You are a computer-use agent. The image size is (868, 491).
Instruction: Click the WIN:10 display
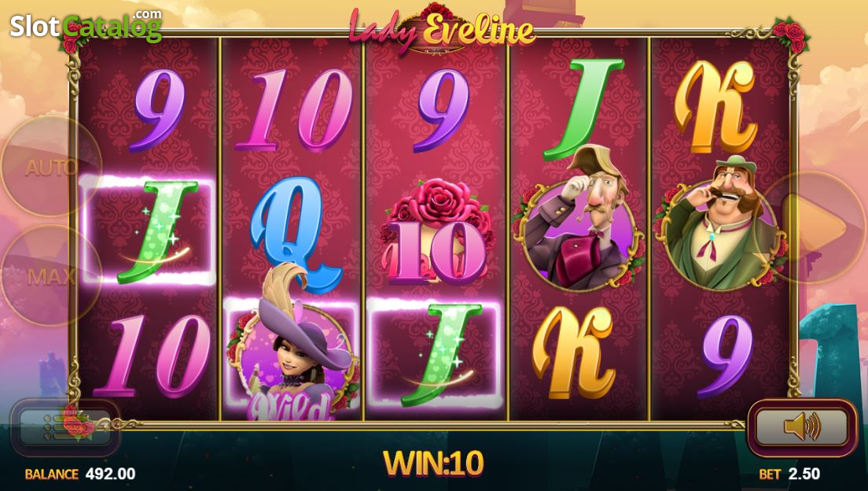tap(433, 463)
